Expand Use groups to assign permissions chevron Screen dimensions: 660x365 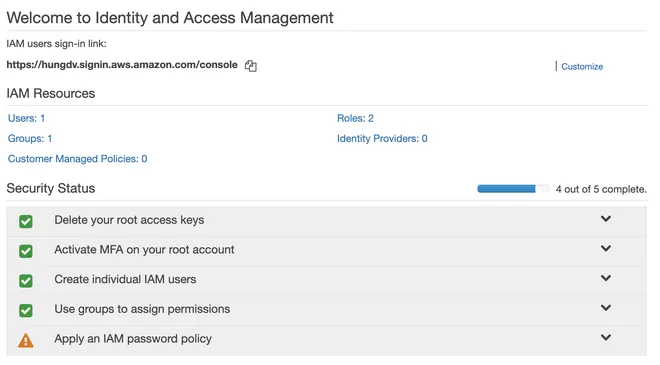(606, 308)
